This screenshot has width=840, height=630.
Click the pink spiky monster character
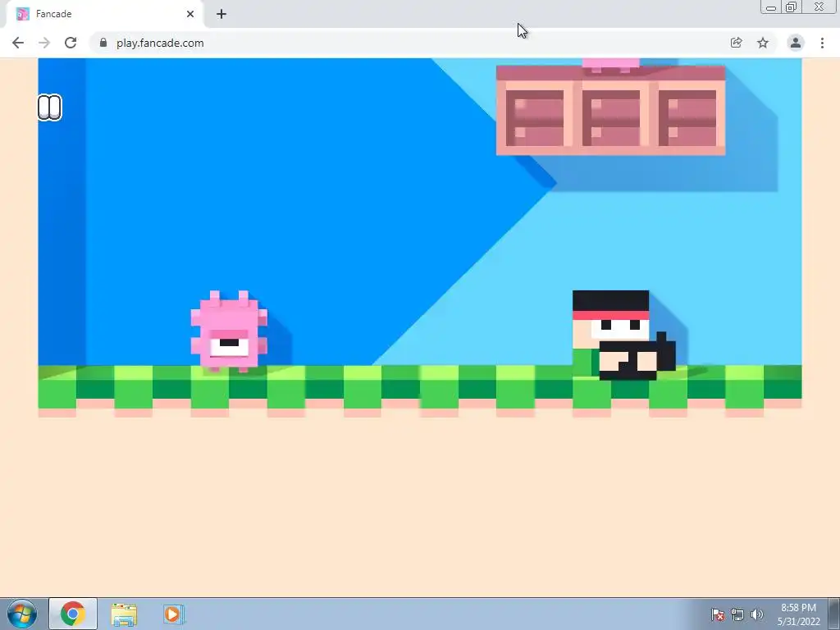(x=229, y=331)
